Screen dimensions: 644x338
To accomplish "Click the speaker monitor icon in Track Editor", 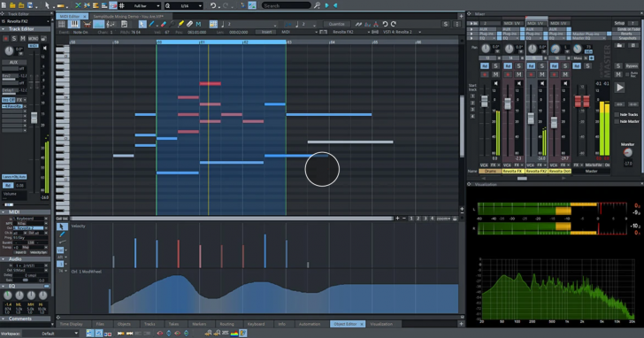I will [x=44, y=48].
